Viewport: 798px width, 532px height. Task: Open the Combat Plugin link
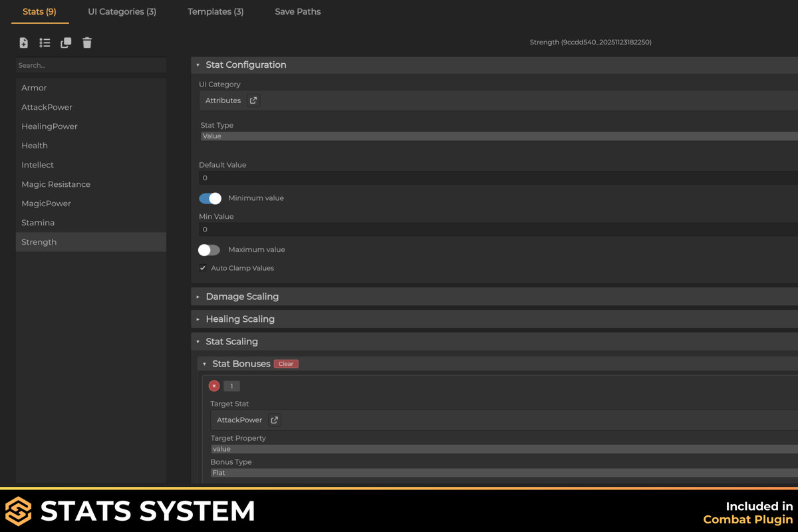coord(747,519)
